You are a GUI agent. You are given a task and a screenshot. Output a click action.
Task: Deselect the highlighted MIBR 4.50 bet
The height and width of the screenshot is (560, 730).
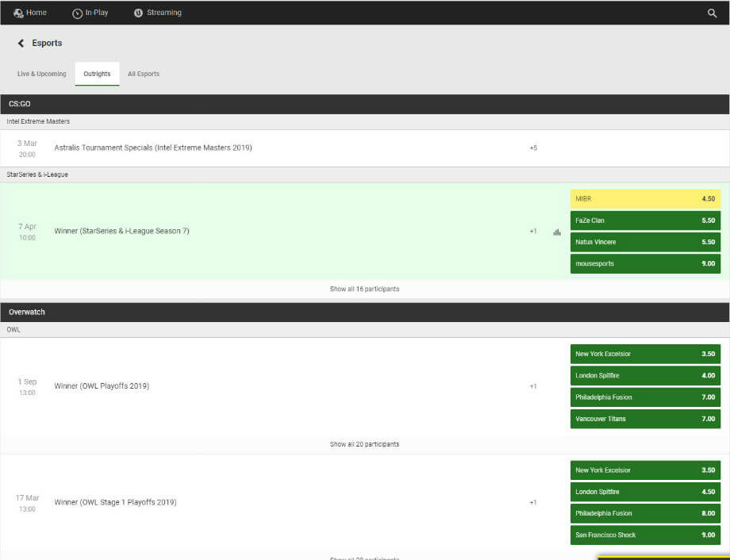tap(644, 199)
